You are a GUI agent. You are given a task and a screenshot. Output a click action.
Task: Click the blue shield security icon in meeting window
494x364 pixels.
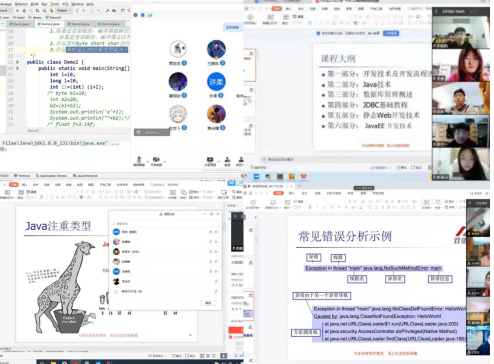coord(143,15)
